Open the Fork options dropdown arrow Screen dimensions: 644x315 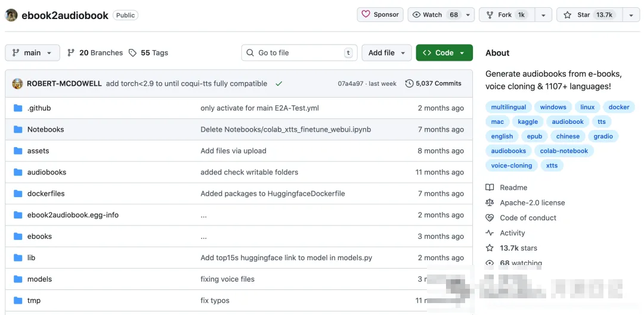pos(543,15)
